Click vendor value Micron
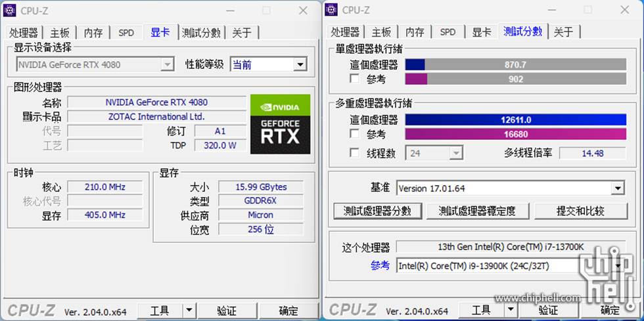The width and height of the screenshot is (644, 321). click(x=261, y=215)
